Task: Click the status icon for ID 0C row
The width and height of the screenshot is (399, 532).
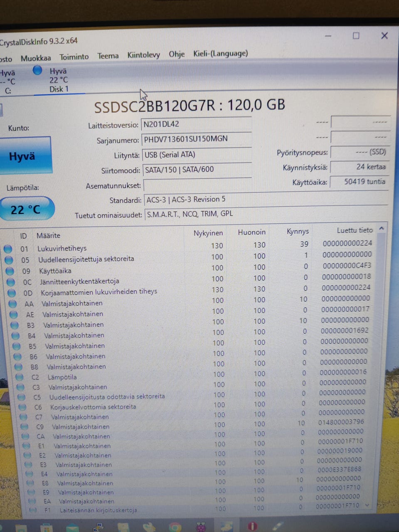Action: pos(11,282)
